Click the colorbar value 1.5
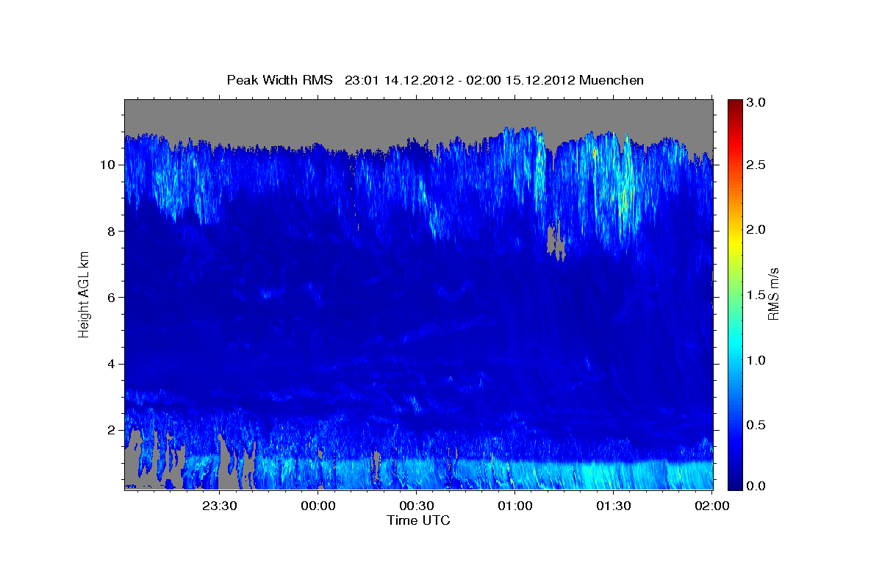The height and width of the screenshot is (588, 882). (x=756, y=295)
